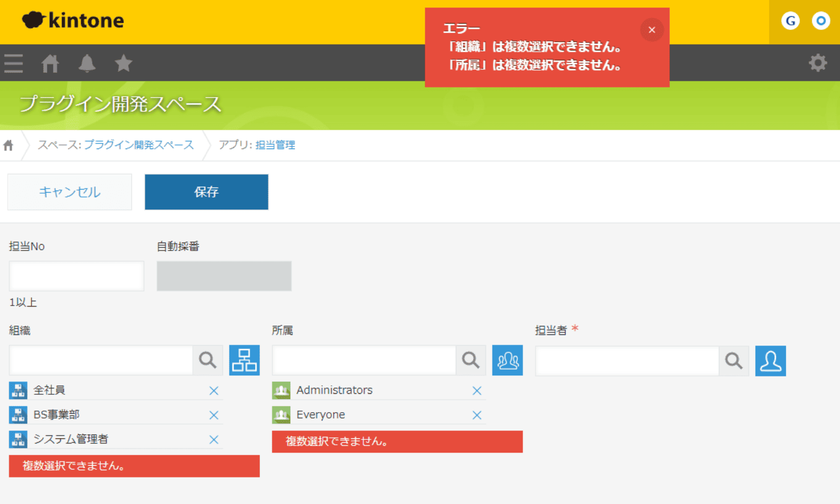Open group picker for 所属 field
Image resolution: width=840 pixels, height=504 pixels.
click(507, 360)
